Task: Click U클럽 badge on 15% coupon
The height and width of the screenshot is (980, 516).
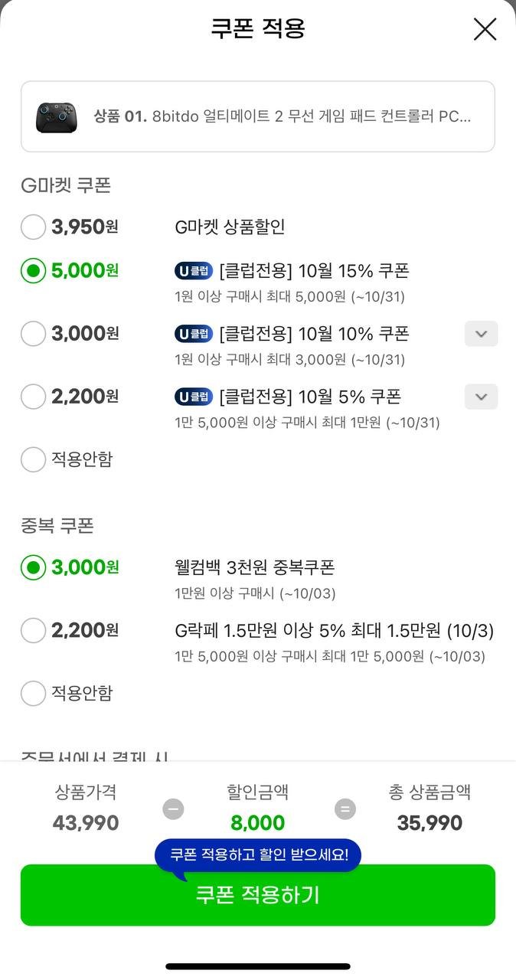Action: pyautogui.click(x=194, y=271)
